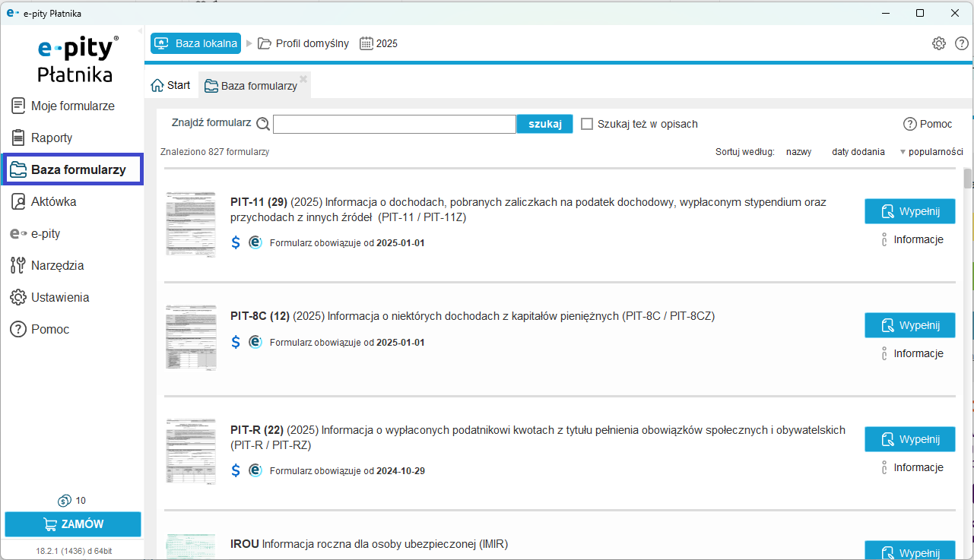Click the Znajdź formularz search input field
This screenshot has height=560, width=974.
tap(394, 125)
